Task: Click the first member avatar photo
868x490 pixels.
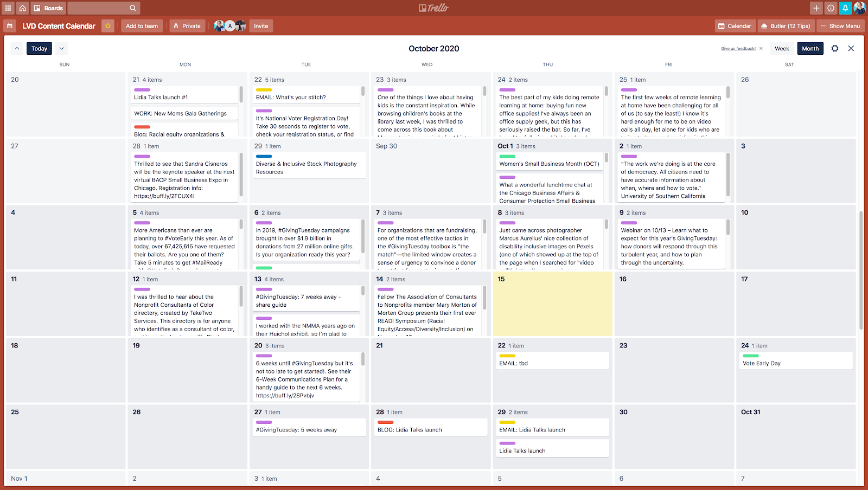Action: click(219, 26)
